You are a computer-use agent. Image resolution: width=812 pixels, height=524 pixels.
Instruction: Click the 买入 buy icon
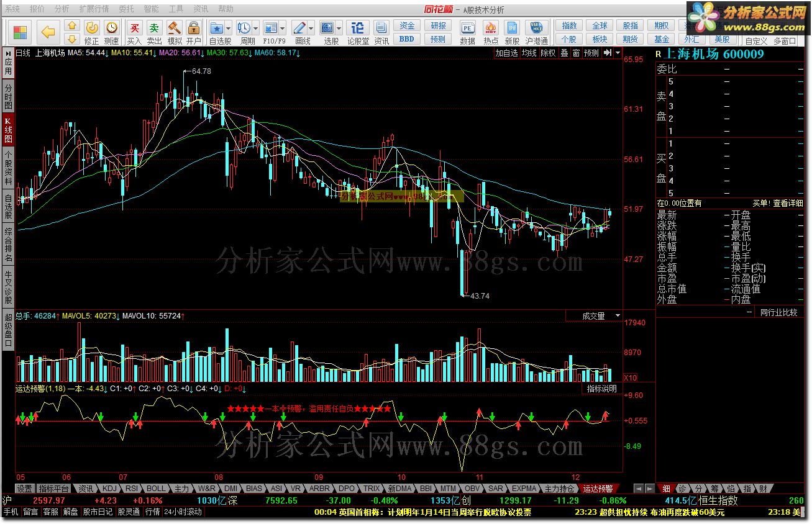134,32
